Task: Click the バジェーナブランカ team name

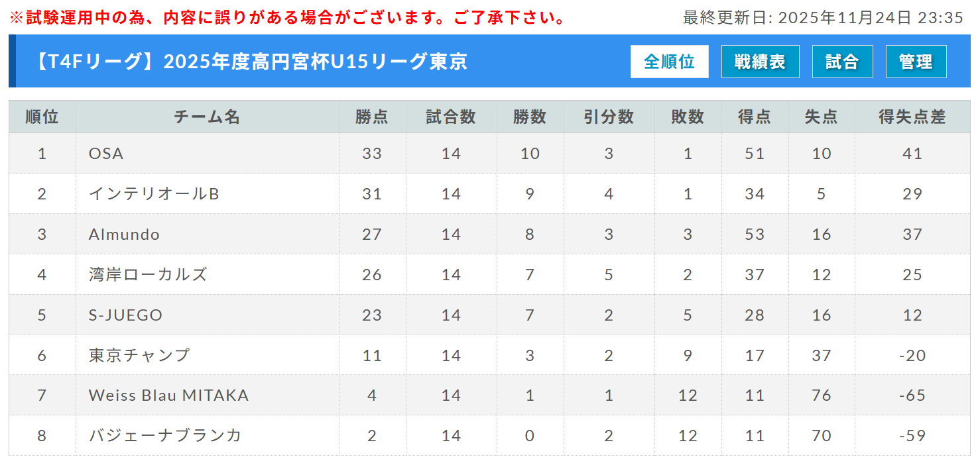Action: [x=165, y=436]
